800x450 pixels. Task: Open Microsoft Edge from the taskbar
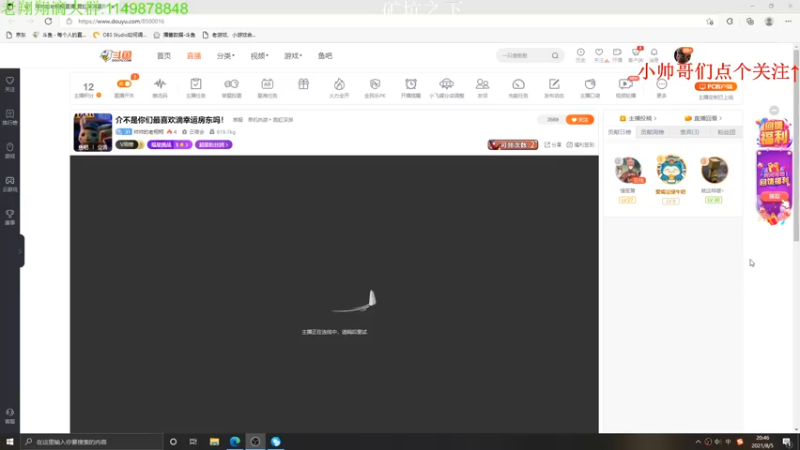(x=235, y=441)
